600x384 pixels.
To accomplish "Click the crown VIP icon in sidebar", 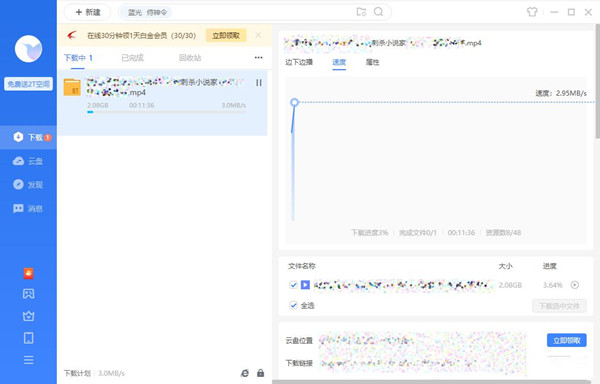I will point(28,316).
